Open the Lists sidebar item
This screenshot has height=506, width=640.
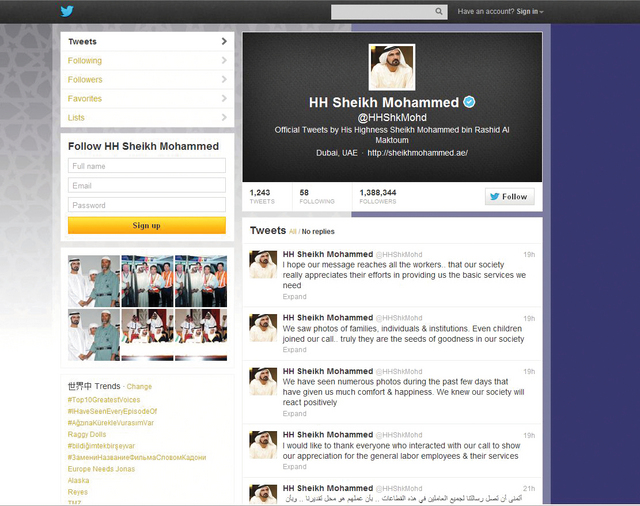click(x=147, y=118)
